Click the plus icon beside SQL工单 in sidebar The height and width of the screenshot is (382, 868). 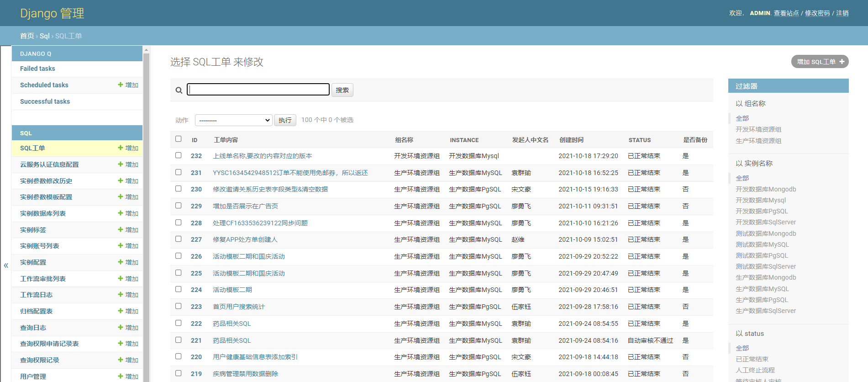pyautogui.click(x=121, y=148)
